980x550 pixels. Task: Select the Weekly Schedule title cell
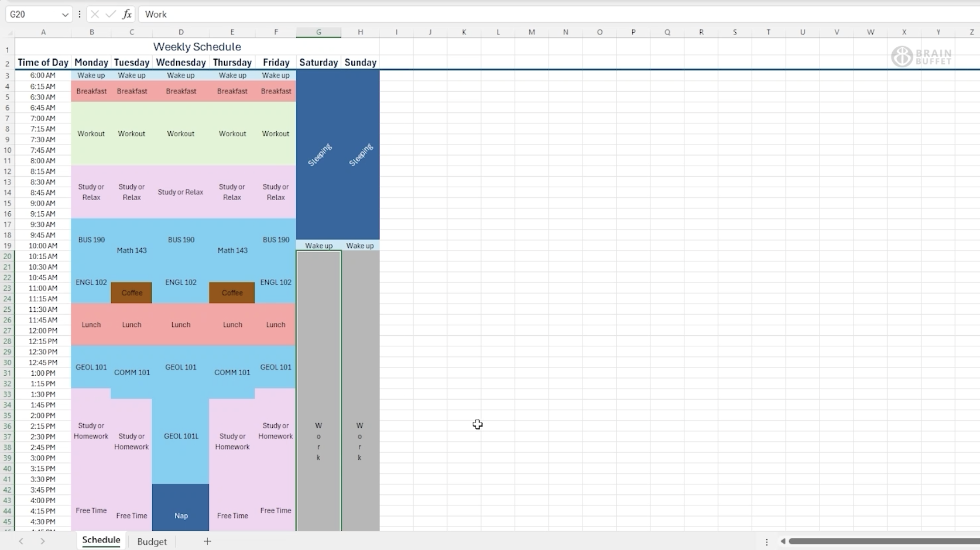click(x=197, y=47)
